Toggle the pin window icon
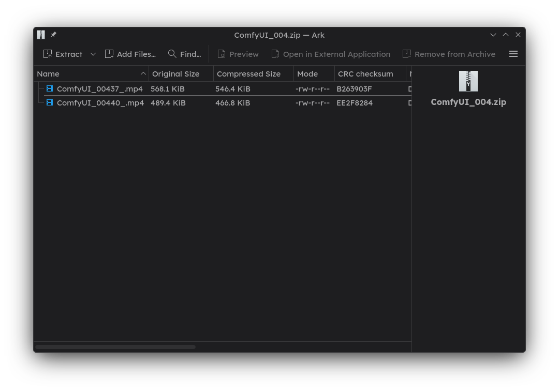Image resolution: width=559 pixels, height=392 pixels. coord(53,35)
